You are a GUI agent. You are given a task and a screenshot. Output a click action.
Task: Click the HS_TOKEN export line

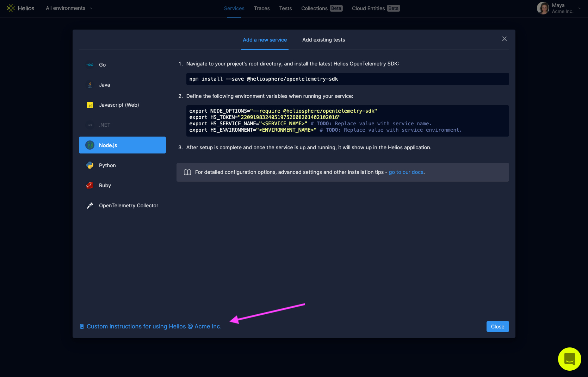265,117
